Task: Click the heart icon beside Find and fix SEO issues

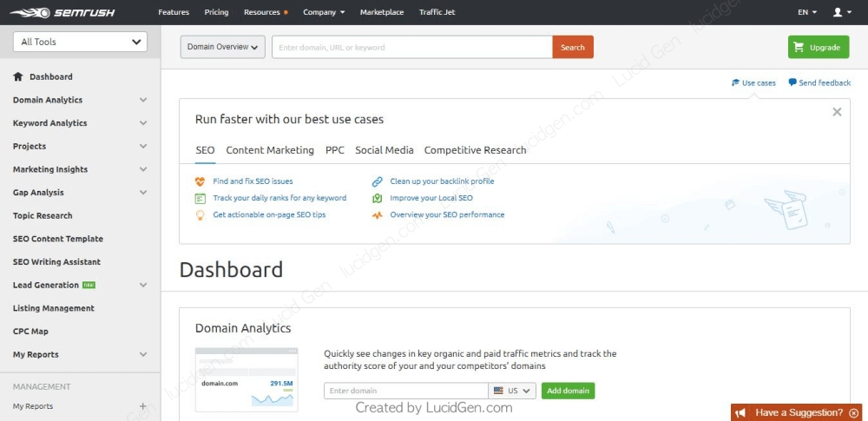Action: point(200,181)
